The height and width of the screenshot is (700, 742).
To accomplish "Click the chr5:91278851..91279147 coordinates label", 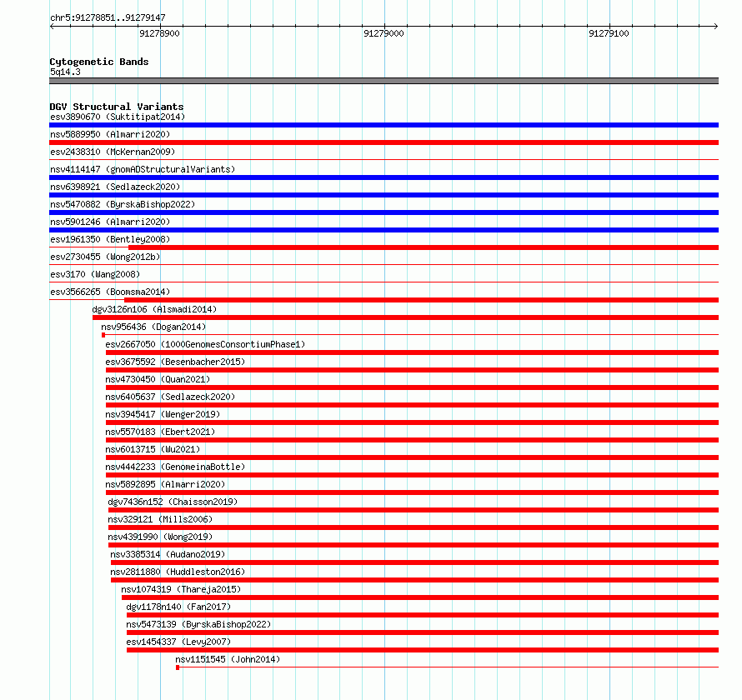I will (x=108, y=17).
